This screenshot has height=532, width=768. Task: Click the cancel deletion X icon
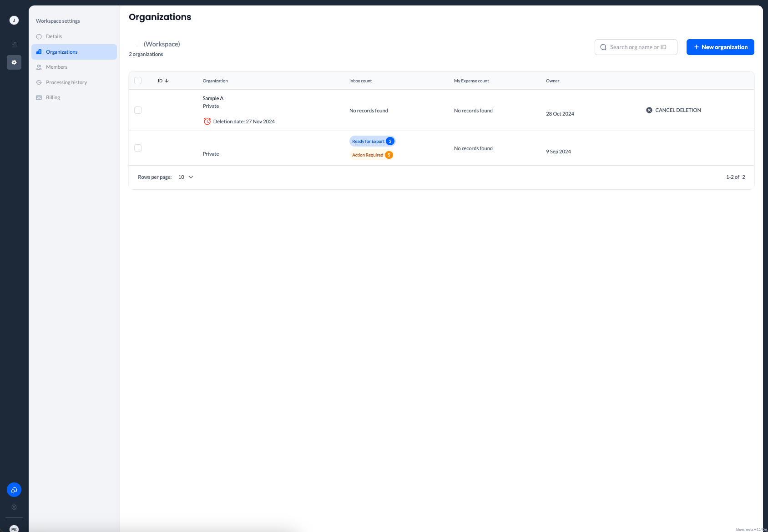click(x=649, y=110)
